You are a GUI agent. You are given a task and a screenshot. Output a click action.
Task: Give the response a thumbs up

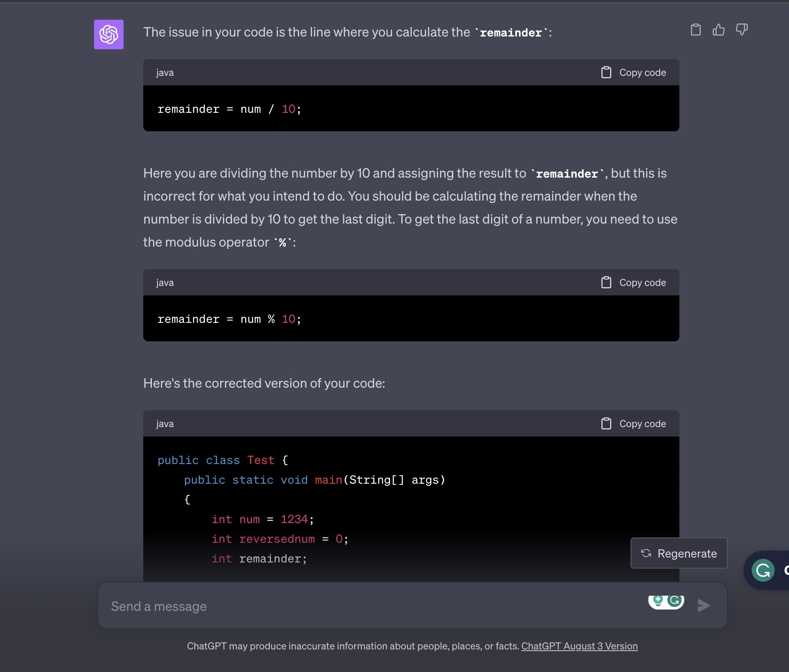[718, 30]
